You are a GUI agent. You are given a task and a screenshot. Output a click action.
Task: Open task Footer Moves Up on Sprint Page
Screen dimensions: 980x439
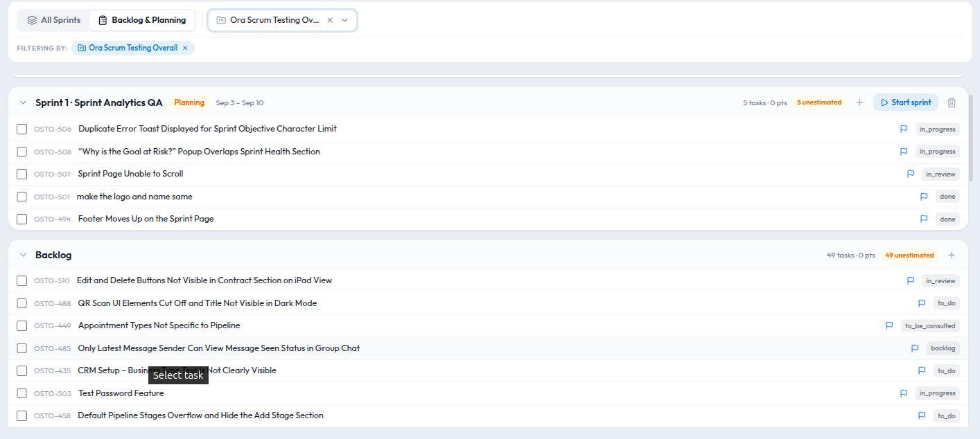pyautogui.click(x=146, y=219)
